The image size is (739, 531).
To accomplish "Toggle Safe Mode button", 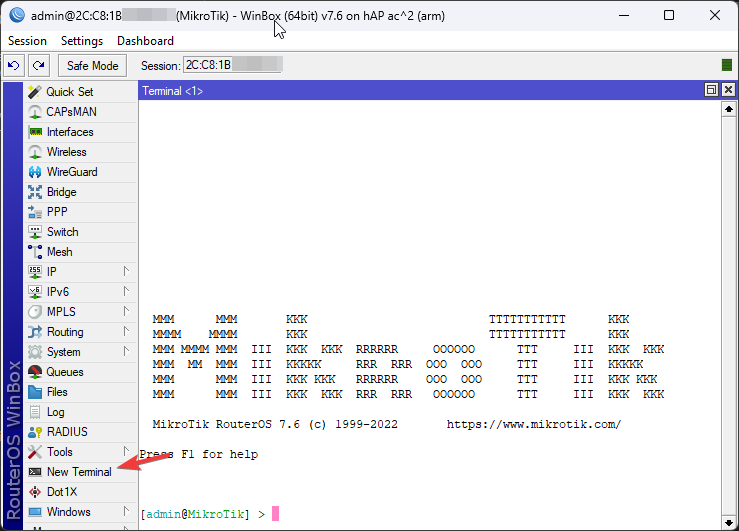I will point(92,65).
